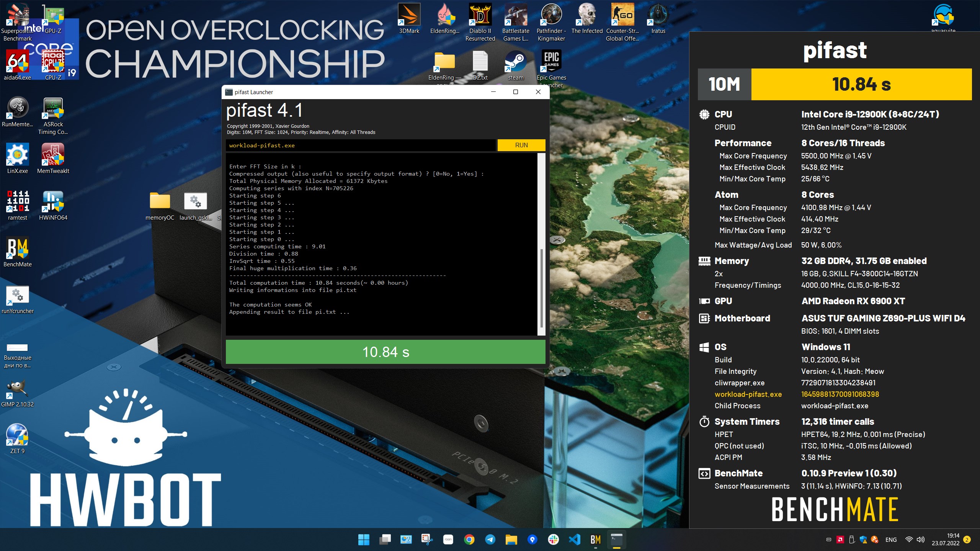Open Windows Security tray icon
The height and width of the screenshot is (551, 980).
(863, 540)
